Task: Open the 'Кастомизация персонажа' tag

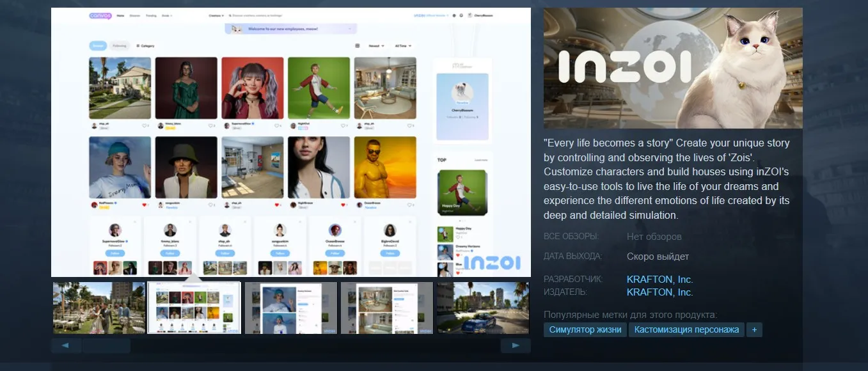Action: pos(687,330)
